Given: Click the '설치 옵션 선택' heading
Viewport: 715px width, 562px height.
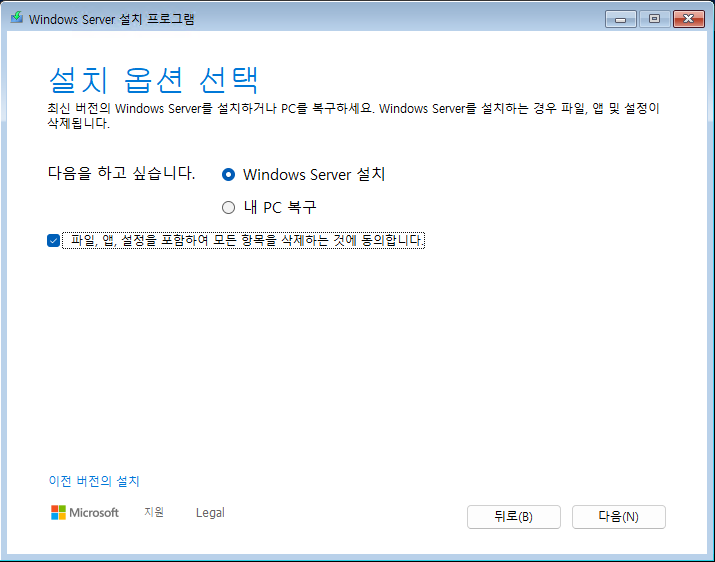Looking at the screenshot, I should coord(154,80).
